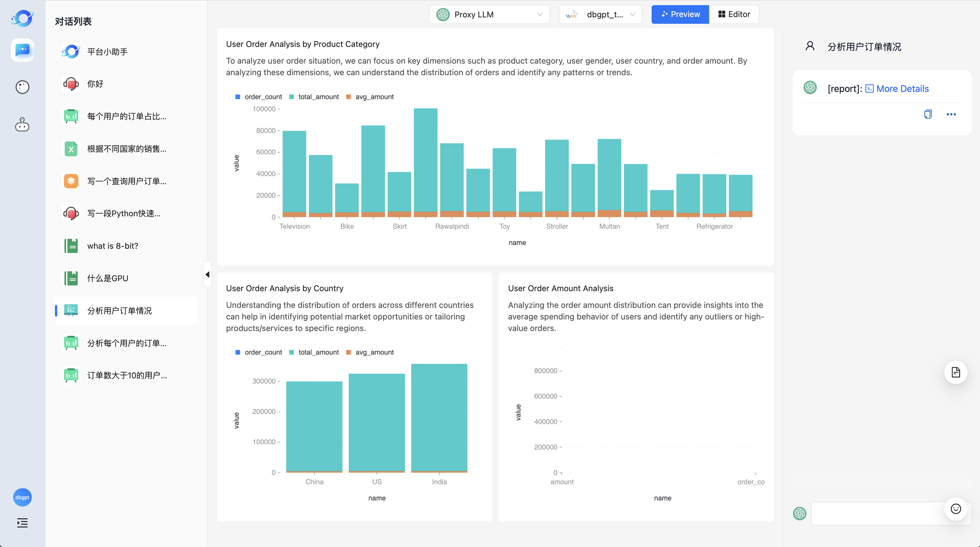Screen dimensions: 980x547
Task: Click the menu collapse icon at bottom left
Action: click(22, 523)
